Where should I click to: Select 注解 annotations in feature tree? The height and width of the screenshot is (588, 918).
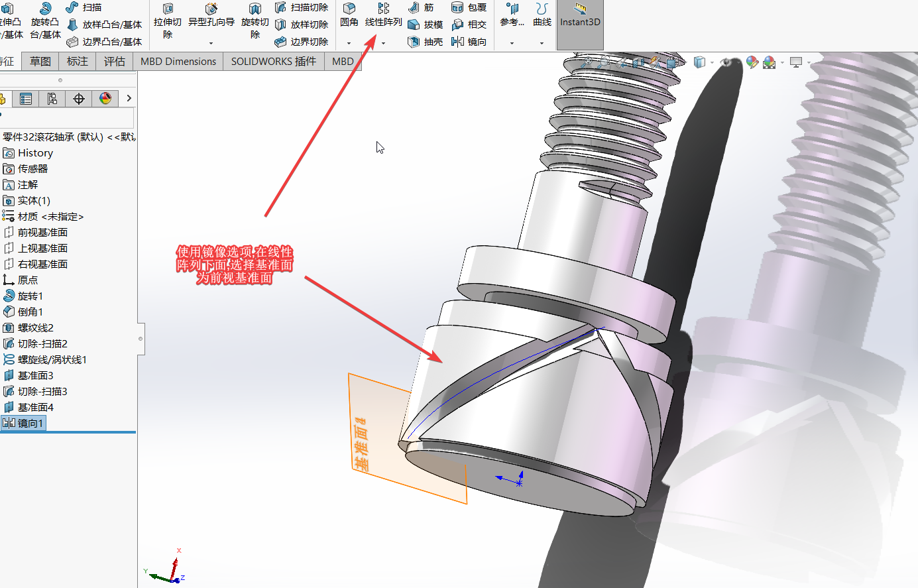click(x=21, y=185)
